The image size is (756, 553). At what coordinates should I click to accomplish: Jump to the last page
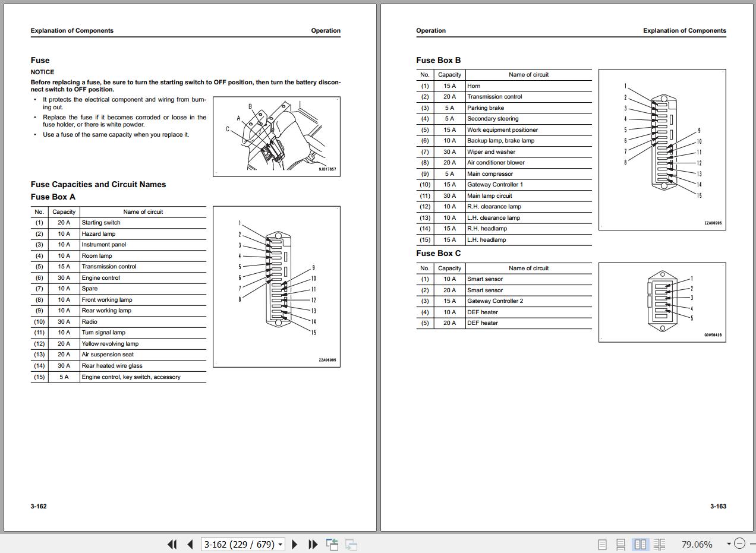click(x=313, y=544)
